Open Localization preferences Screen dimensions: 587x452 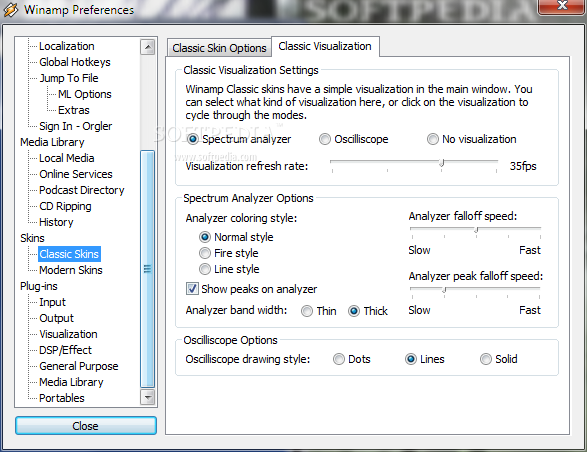(x=67, y=46)
